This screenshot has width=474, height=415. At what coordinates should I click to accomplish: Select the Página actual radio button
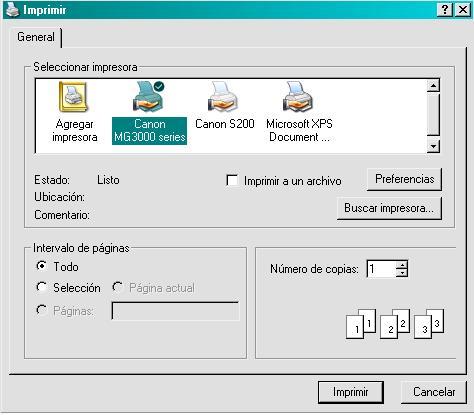118,287
